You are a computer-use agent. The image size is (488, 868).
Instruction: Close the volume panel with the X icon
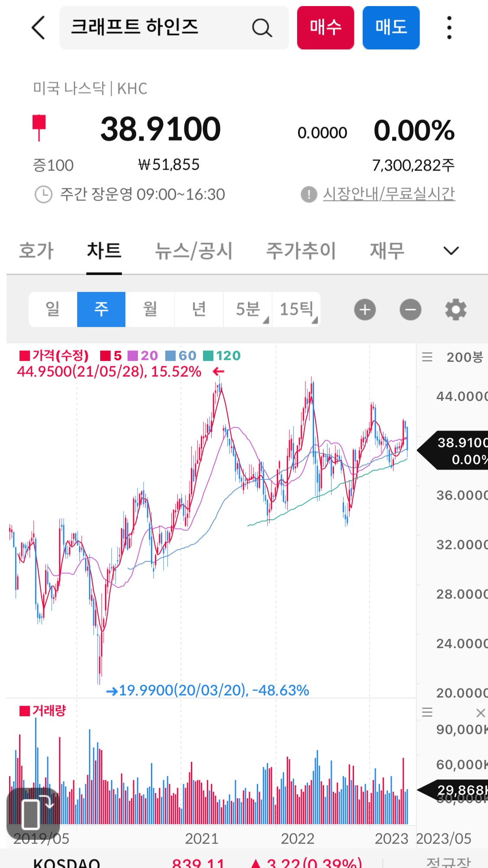(x=481, y=713)
